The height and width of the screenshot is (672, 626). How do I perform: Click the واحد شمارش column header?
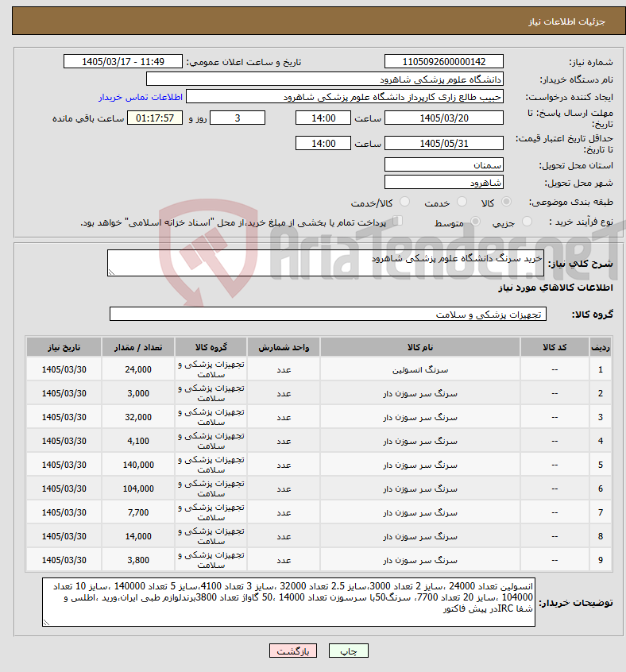tap(284, 347)
